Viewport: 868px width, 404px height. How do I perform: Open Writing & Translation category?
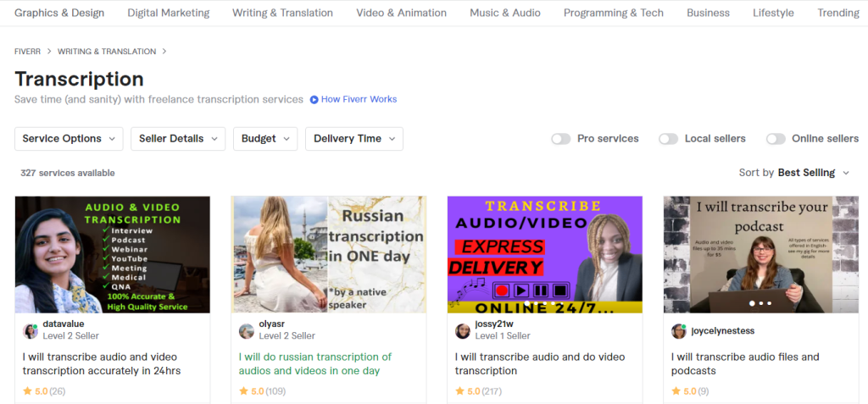pyautogui.click(x=282, y=13)
